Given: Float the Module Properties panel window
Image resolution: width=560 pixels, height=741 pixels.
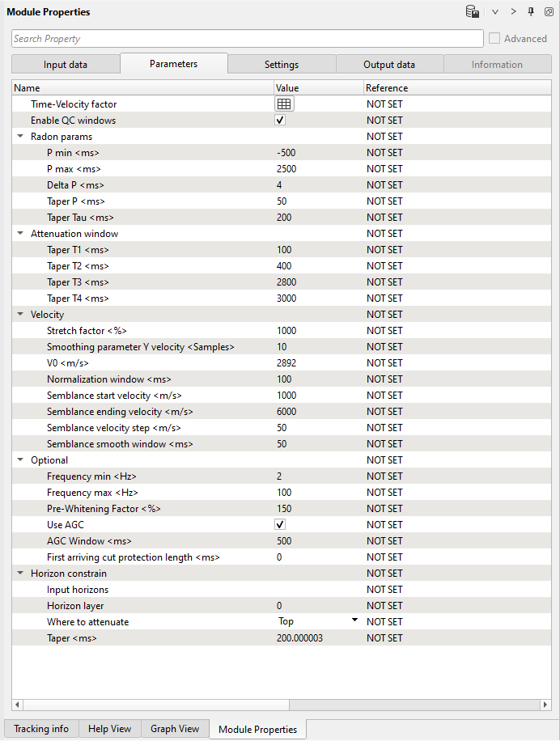Looking at the screenshot, I should point(548,12).
